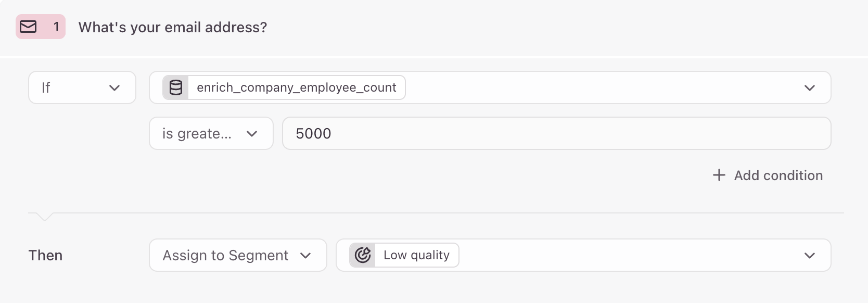Screen dimensions: 868x303
Task: Open the If condition type dropdown
Action: (82, 87)
